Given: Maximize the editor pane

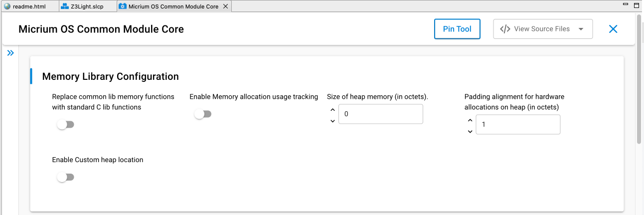Looking at the screenshot, I should pos(637,4).
